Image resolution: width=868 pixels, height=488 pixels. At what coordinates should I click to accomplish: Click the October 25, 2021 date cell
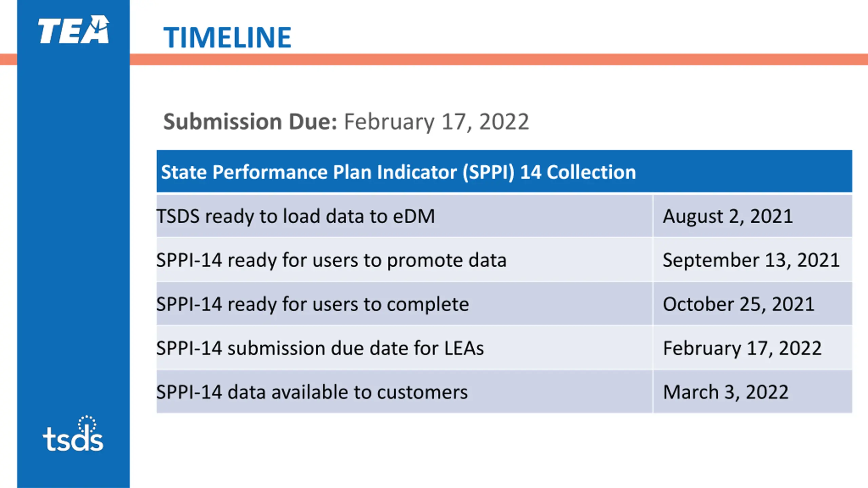(x=738, y=304)
